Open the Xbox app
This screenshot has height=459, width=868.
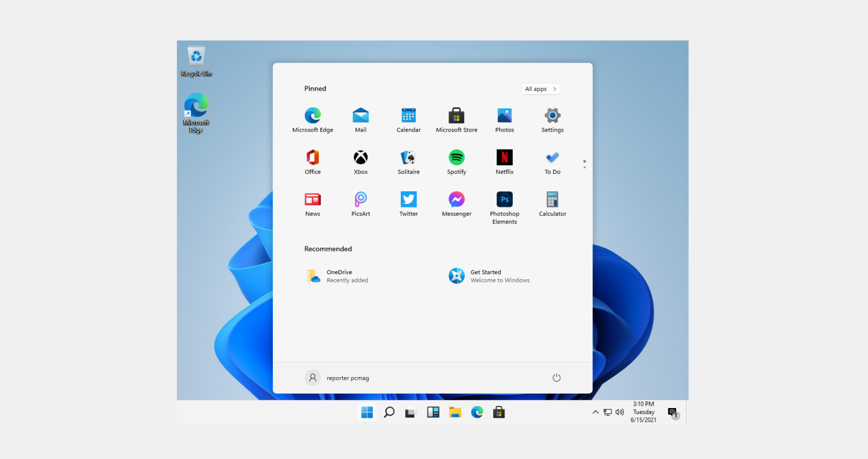(361, 162)
